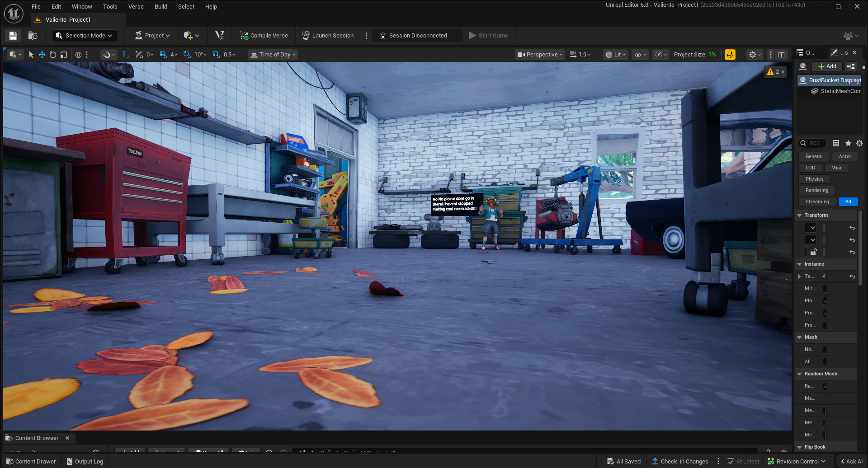Click the add-content plus cube icon
The image size is (868, 468).
191,36
